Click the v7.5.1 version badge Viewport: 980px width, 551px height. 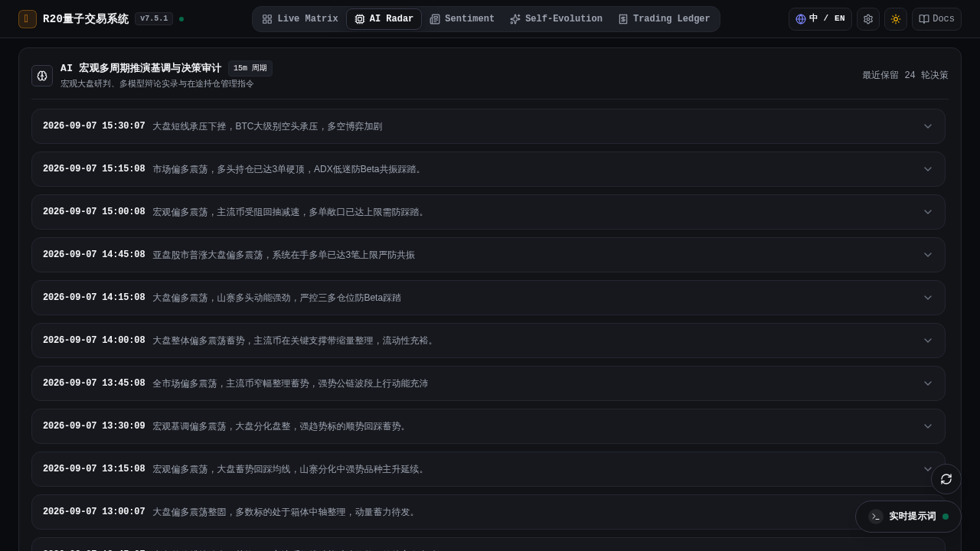click(154, 19)
